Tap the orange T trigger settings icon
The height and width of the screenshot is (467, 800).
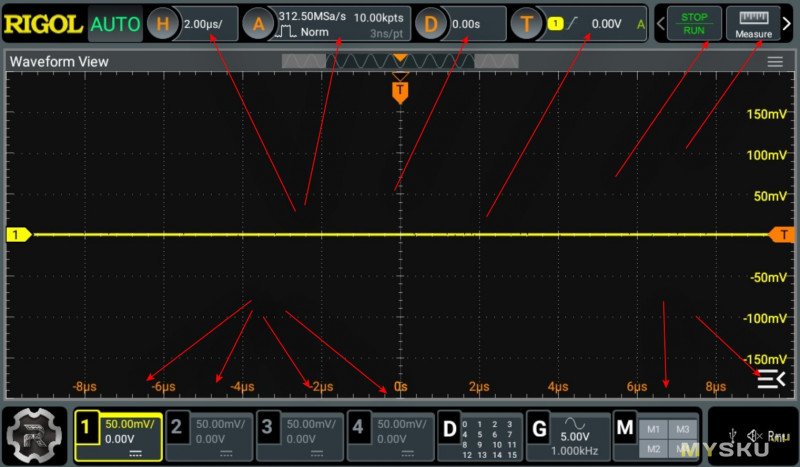click(527, 24)
